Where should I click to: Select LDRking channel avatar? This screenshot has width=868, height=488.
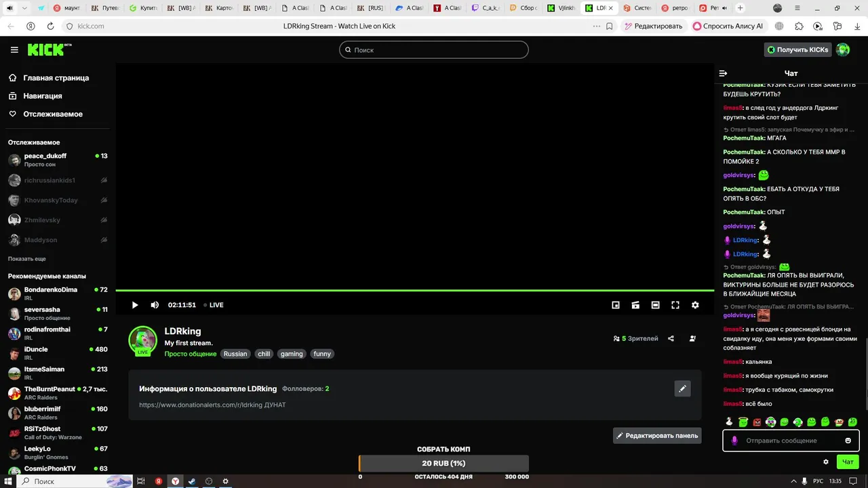pos(142,340)
